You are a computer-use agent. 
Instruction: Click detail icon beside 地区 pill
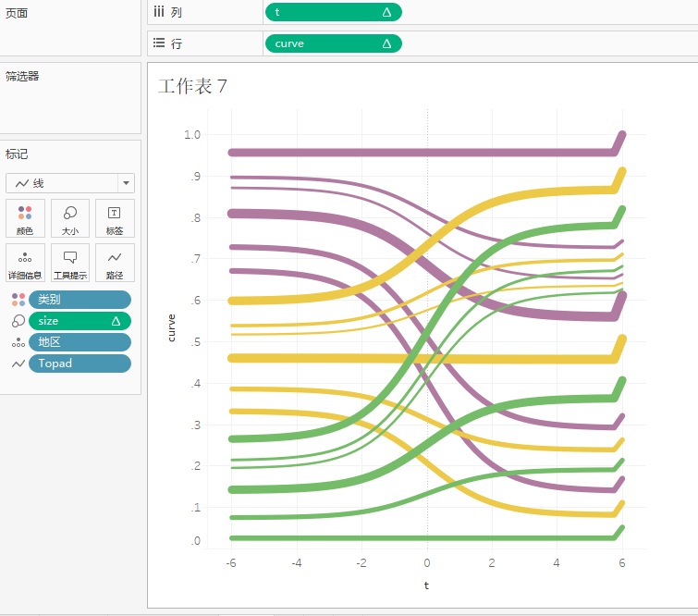pos(18,342)
